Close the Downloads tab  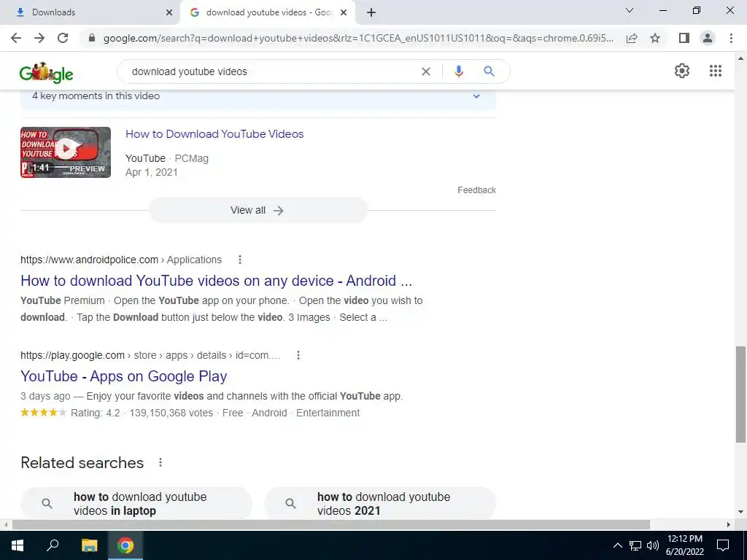pos(169,12)
